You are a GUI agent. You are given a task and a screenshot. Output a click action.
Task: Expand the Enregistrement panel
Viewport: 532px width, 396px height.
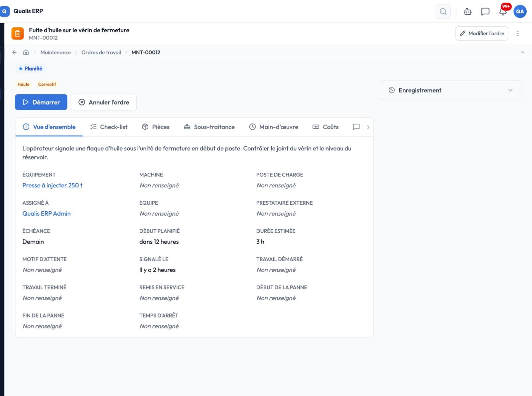[x=451, y=90]
